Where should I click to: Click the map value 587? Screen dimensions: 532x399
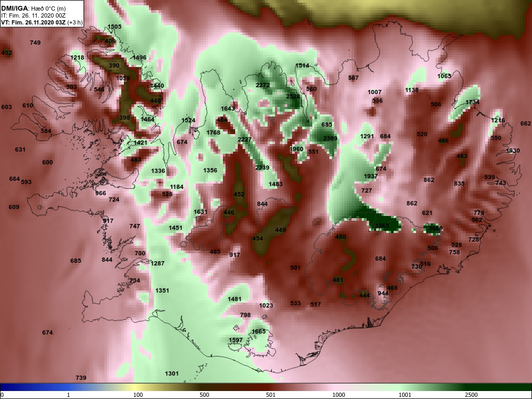353,78
